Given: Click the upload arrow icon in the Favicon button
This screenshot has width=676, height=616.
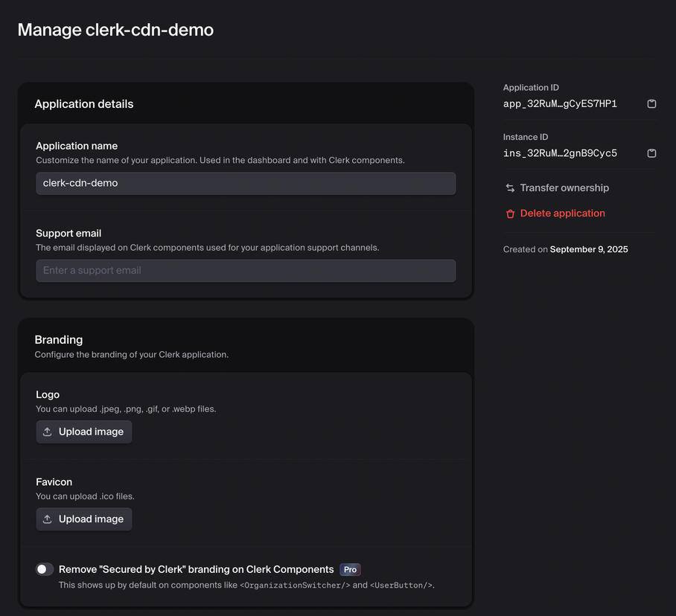Looking at the screenshot, I should (48, 519).
